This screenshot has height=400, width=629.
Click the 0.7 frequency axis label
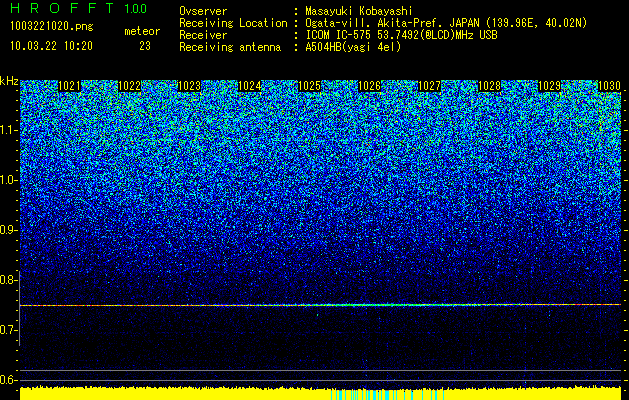[x=7, y=330]
